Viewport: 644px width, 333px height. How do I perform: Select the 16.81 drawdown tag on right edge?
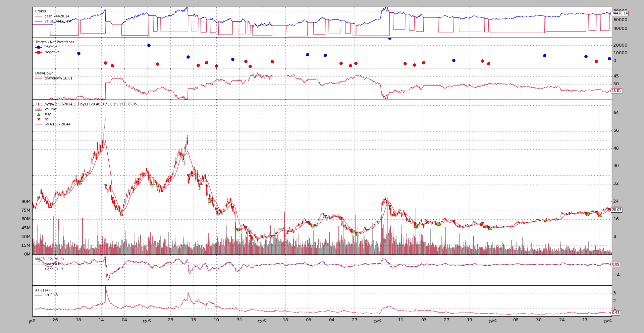point(616,91)
